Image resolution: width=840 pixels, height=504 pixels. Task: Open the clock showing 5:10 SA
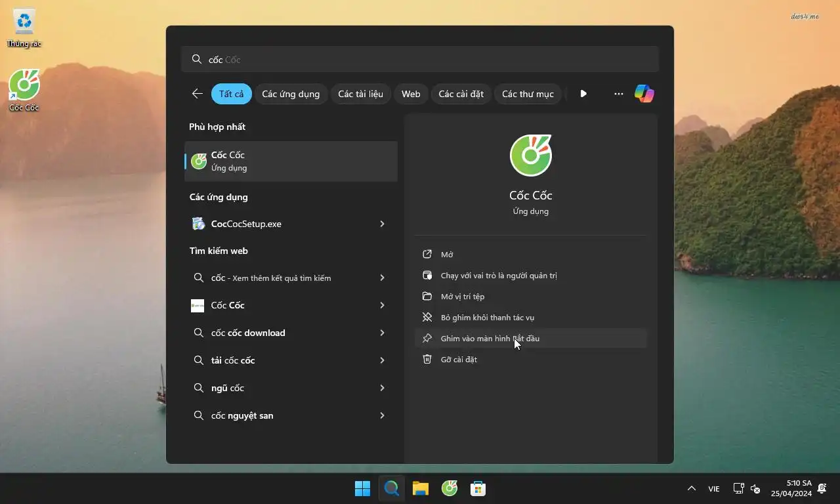pyautogui.click(x=791, y=488)
